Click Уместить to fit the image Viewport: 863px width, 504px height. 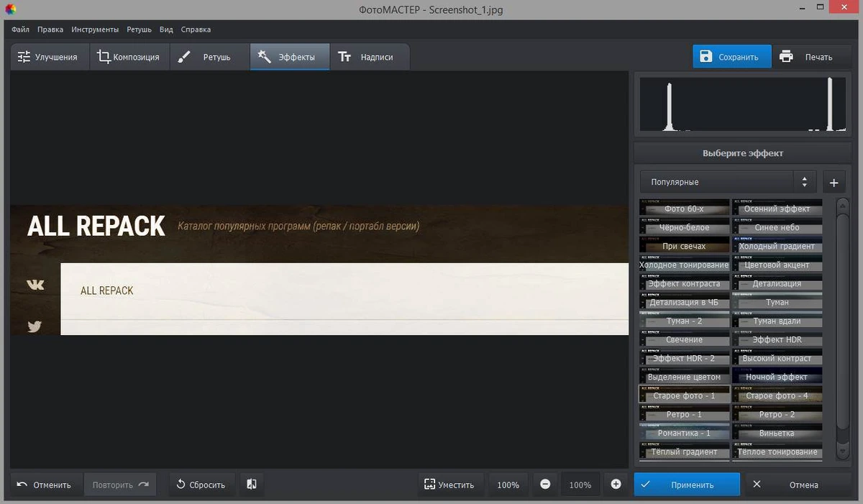449,485
